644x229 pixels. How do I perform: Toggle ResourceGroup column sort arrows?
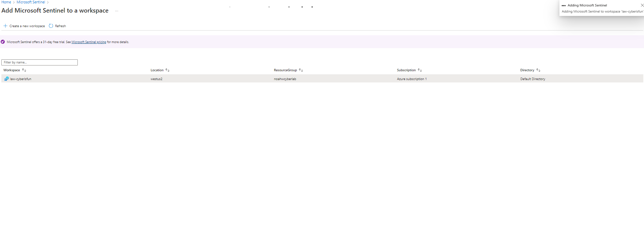(x=301, y=70)
